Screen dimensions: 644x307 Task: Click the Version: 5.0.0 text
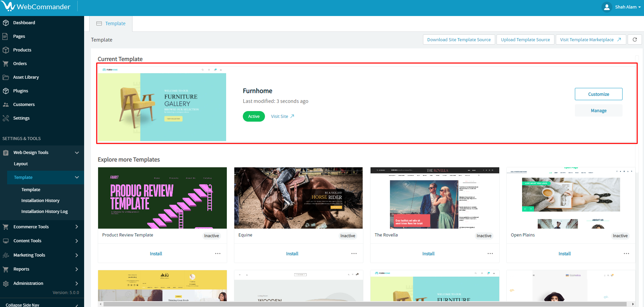[66, 293]
